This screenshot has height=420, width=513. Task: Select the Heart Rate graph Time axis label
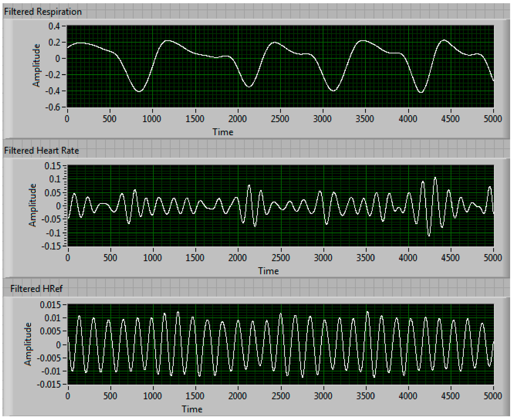pos(268,271)
